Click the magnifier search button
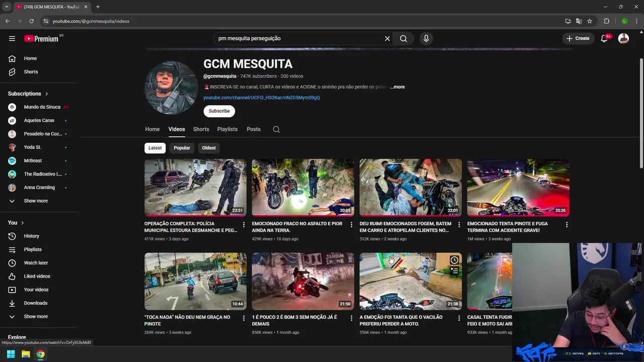The height and width of the screenshot is (362, 644). pyautogui.click(x=404, y=38)
